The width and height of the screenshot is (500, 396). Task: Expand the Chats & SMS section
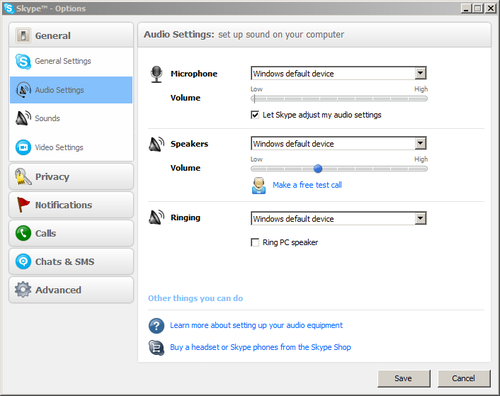coord(71,261)
